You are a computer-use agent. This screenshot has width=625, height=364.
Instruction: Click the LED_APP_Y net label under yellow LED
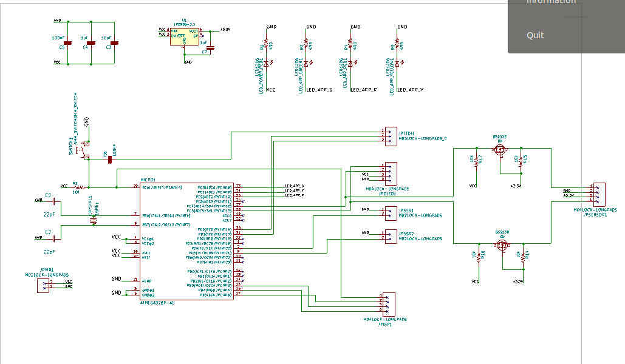pos(411,90)
